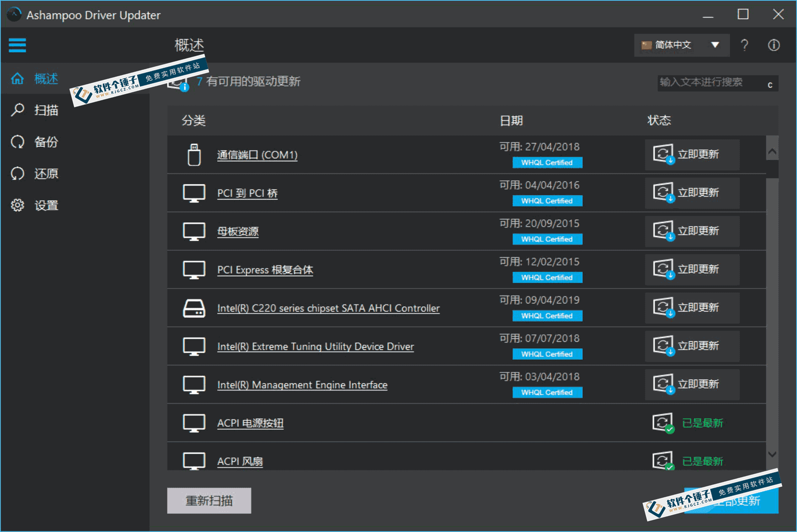This screenshot has width=797, height=532.
Task: Update 通信端口 (COM1) driver with 立即更新
Action: click(692, 155)
